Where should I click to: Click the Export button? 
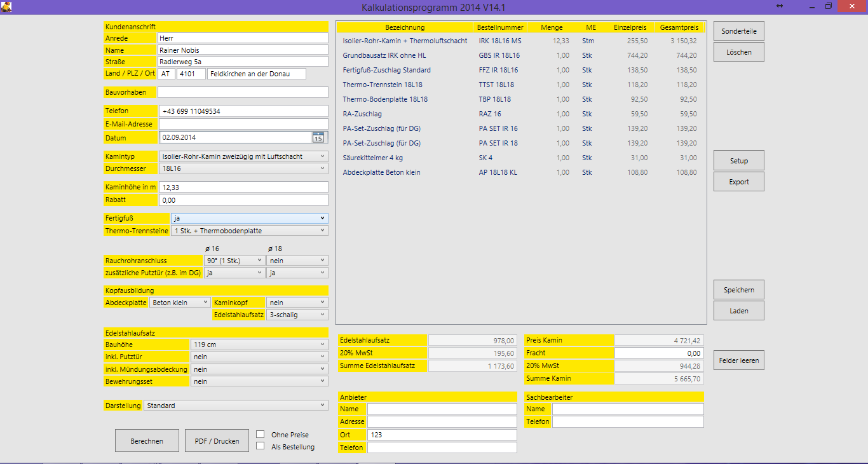click(x=738, y=182)
